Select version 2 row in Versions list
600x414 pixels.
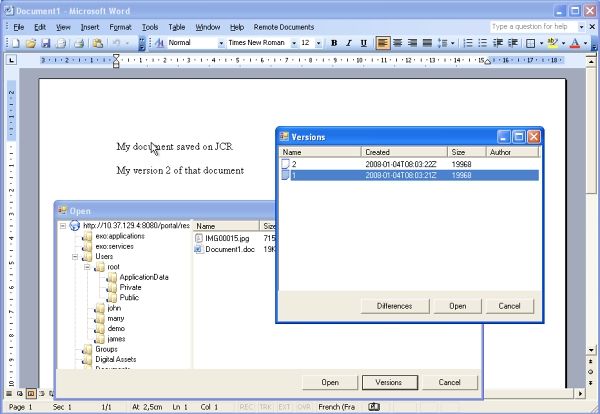pyautogui.click(x=409, y=164)
